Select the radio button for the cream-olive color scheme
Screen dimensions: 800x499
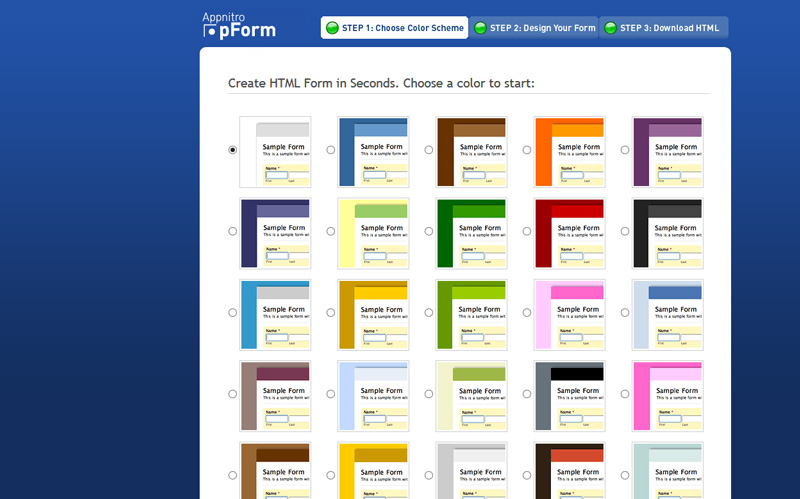coord(429,394)
